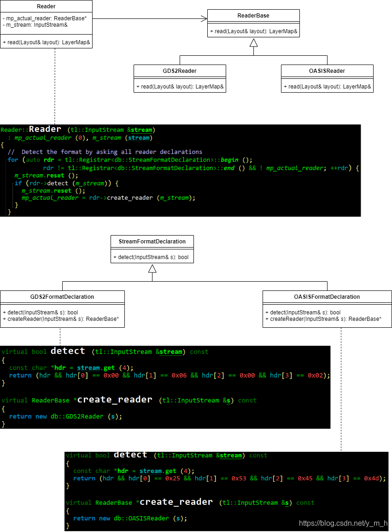Click the OASISFormatDeclaration class title
392x532 pixels.
(x=327, y=297)
